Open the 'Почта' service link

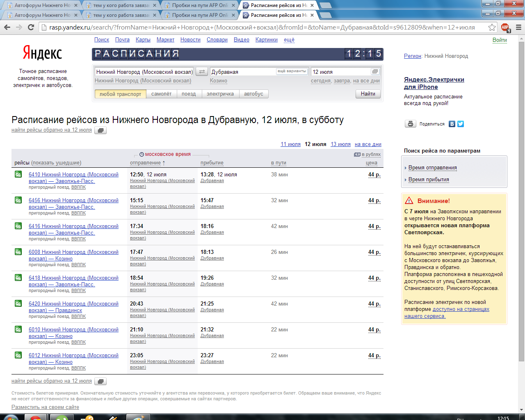[x=122, y=40]
